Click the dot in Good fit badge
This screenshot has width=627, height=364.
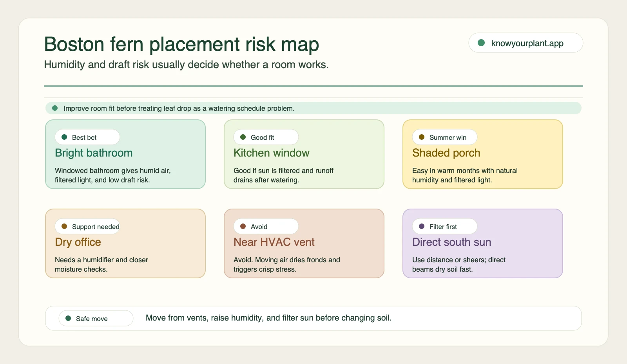tap(243, 137)
